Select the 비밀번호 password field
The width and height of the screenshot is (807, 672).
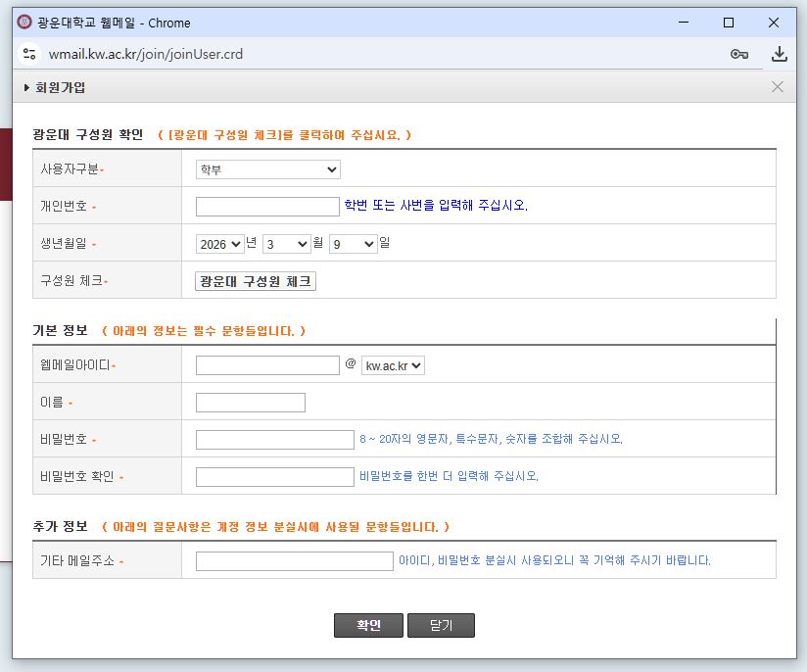pos(274,439)
